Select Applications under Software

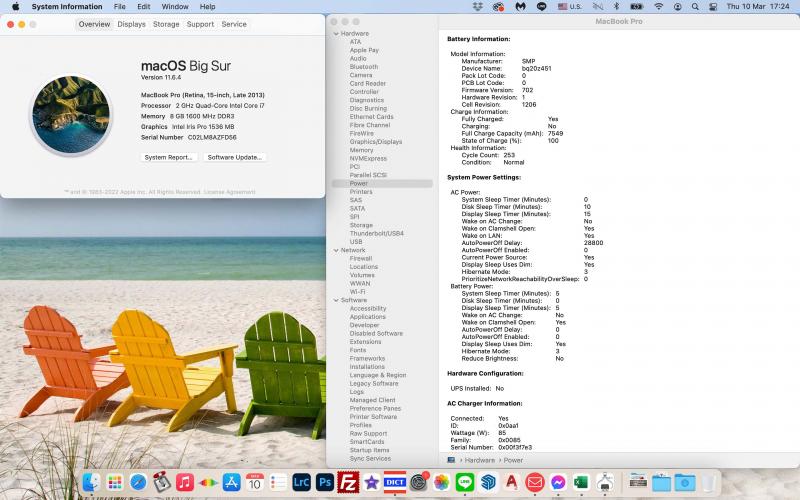(367, 317)
